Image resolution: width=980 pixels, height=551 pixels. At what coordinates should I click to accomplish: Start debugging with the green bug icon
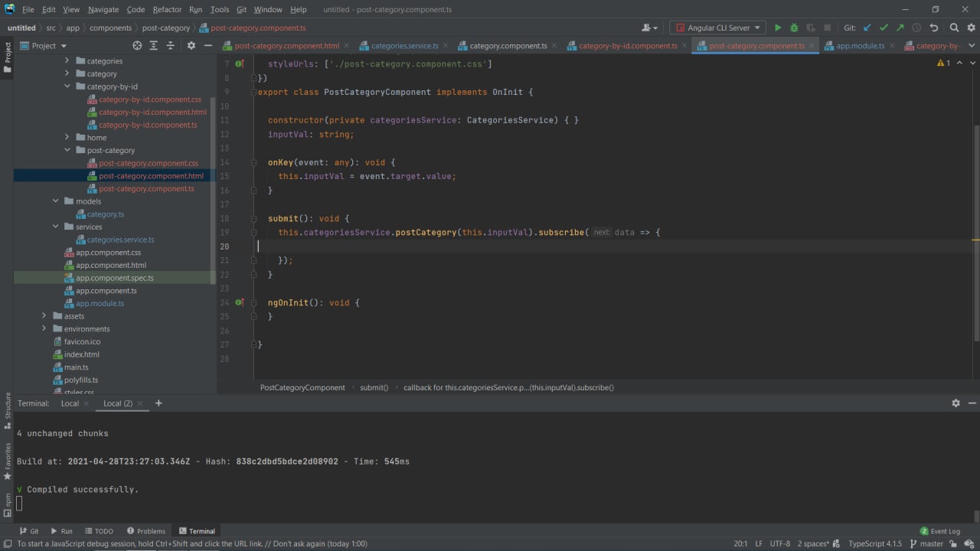(794, 28)
